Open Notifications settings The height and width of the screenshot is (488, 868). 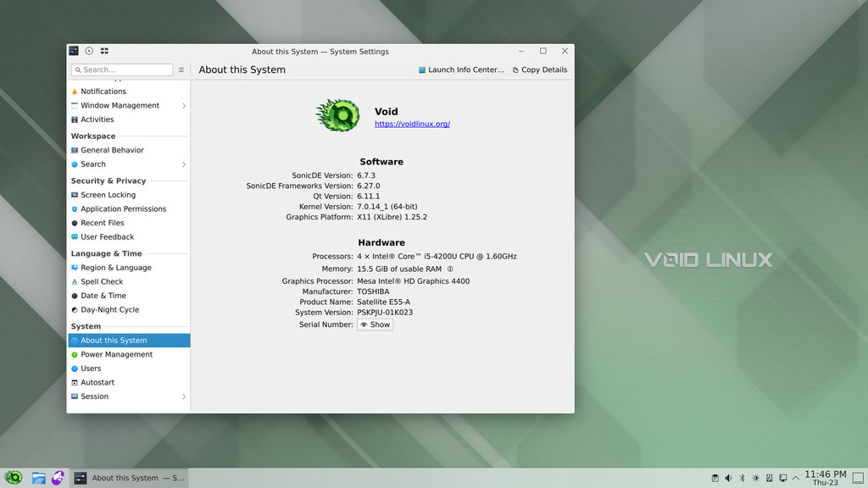129,91
